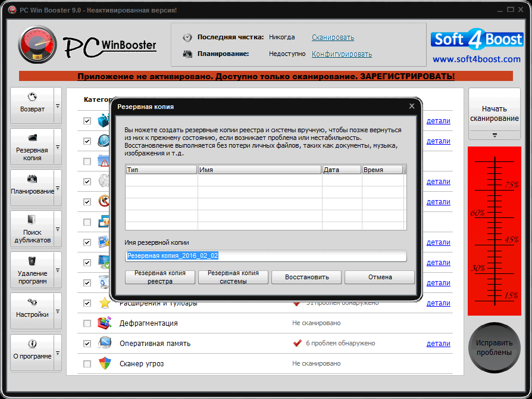The image size is (532, 399).
Task: Uncheck the Расширения и тулбары checkbox
Action: [x=87, y=303]
